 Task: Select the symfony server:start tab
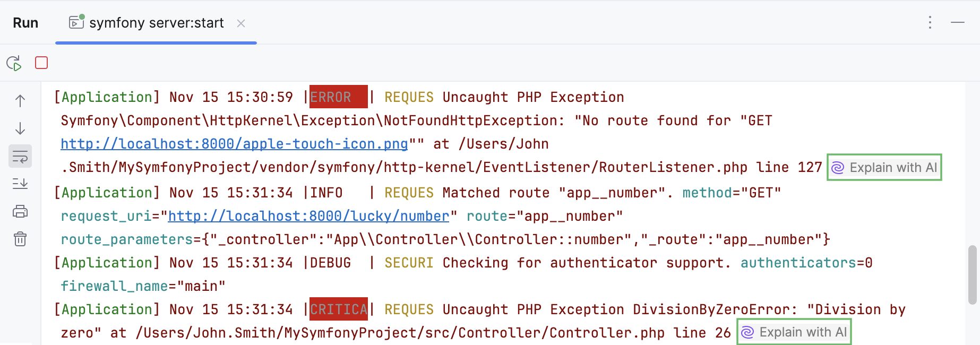coord(156,23)
